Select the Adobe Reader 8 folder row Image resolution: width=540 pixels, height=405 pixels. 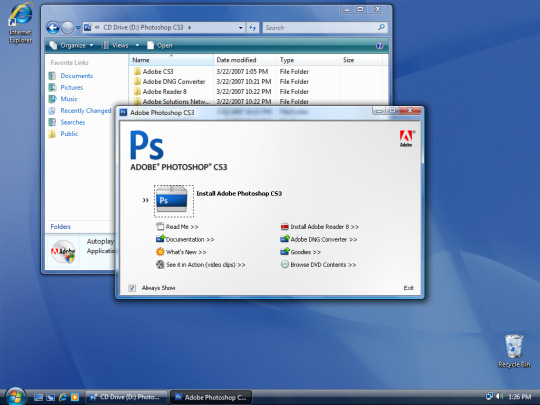tap(258, 92)
